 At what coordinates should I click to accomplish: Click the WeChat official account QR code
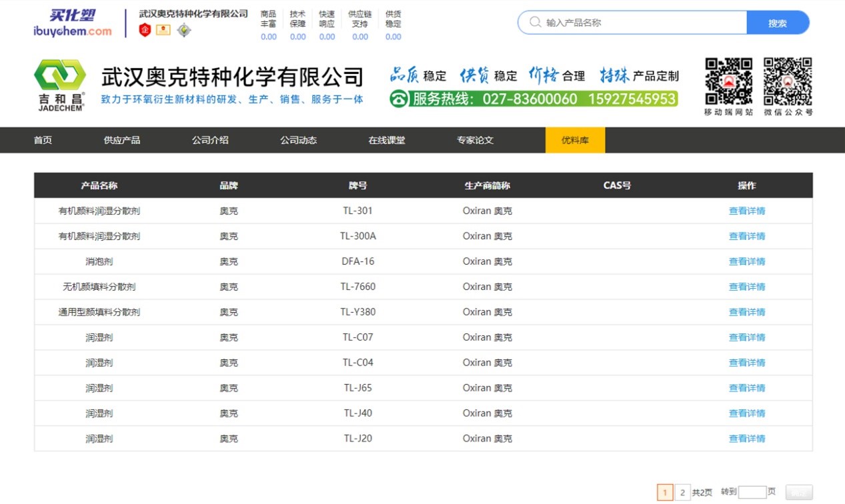788,81
